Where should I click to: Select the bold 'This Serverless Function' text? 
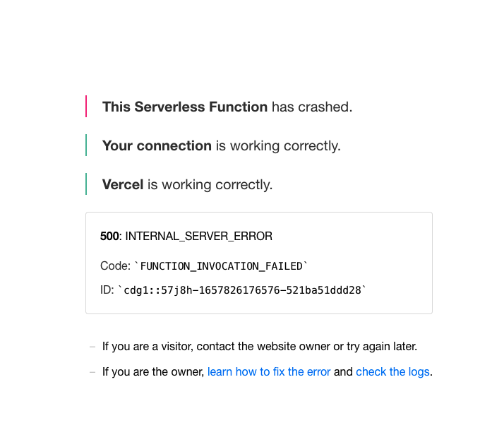[x=185, y=107]
